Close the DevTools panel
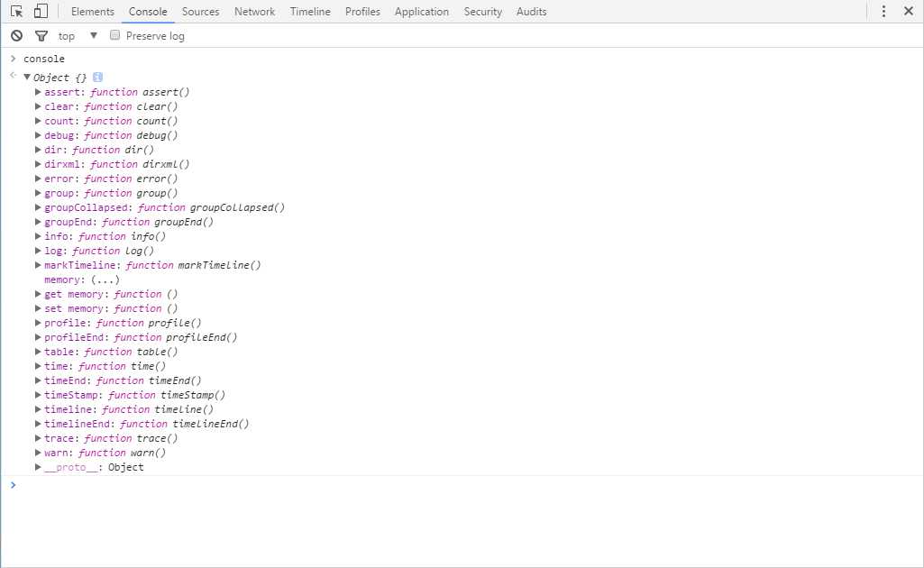This screenshot has width=924, height=568. [x=909, y=11]
